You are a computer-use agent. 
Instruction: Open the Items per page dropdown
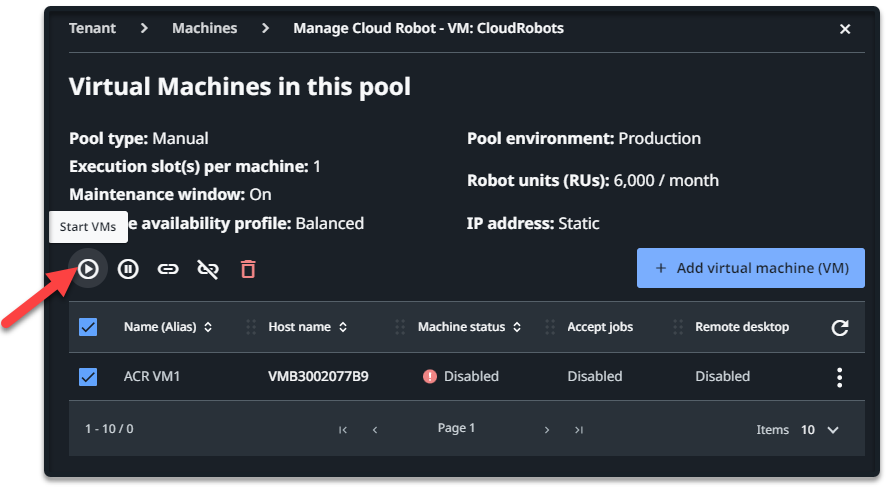coord(820,430)
